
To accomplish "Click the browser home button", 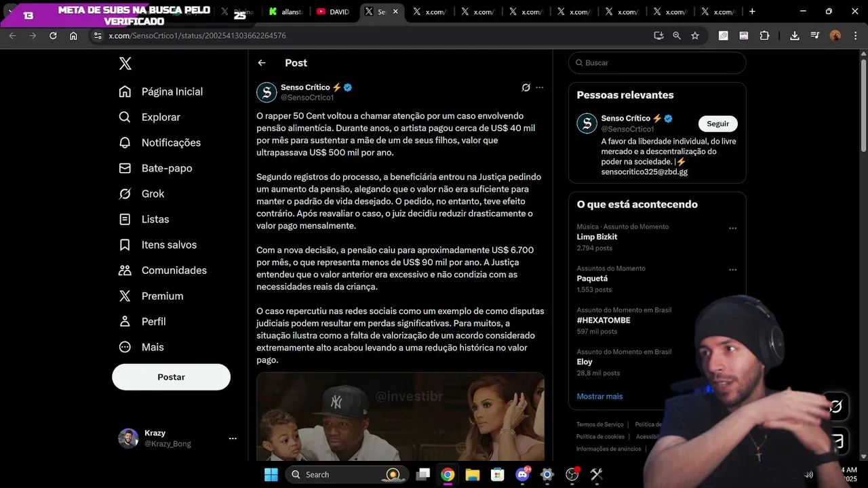I will [x=73, y=36].
